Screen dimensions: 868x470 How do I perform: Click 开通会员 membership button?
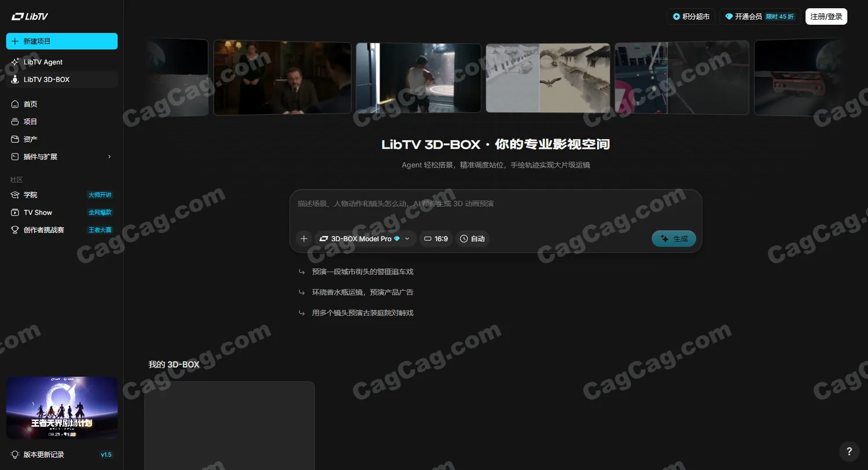760,16
